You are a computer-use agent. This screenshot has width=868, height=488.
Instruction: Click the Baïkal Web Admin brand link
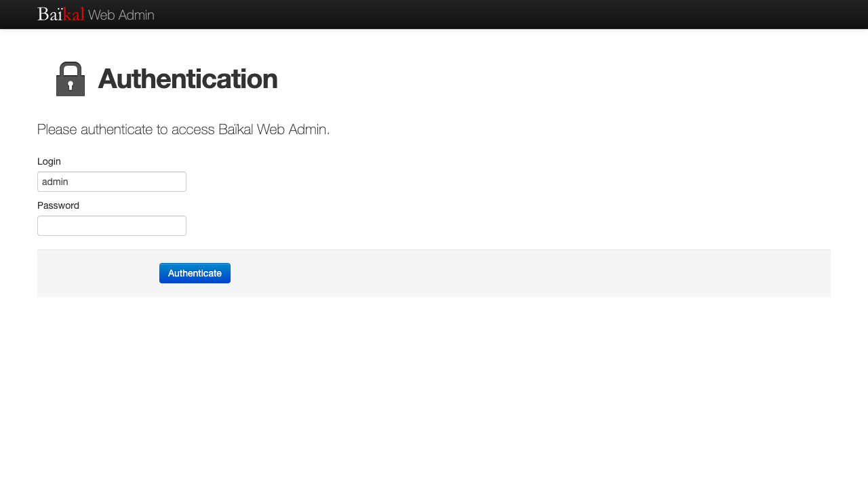coord(96,14)
